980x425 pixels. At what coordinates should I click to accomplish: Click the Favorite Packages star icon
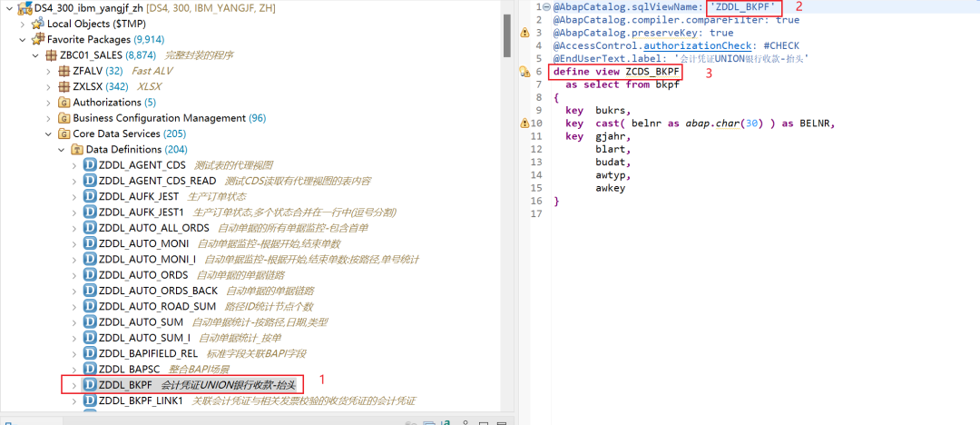click(x=38, y=39)
